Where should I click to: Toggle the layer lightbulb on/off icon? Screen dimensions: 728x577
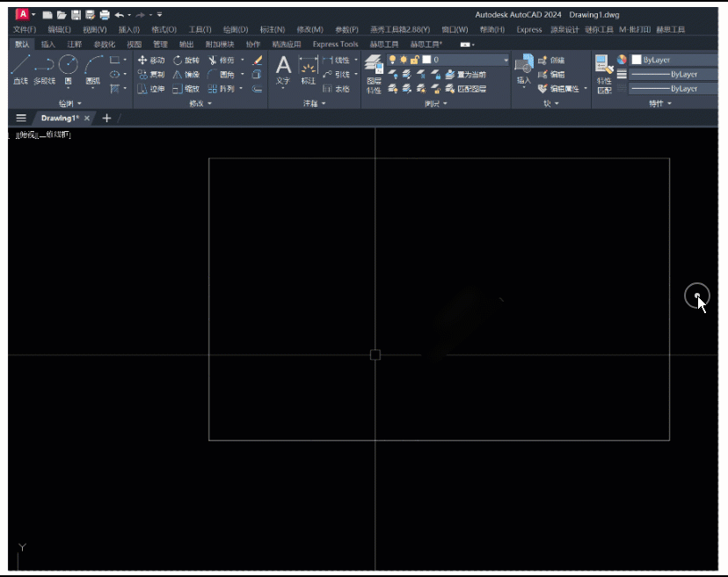tap(393, 60)
